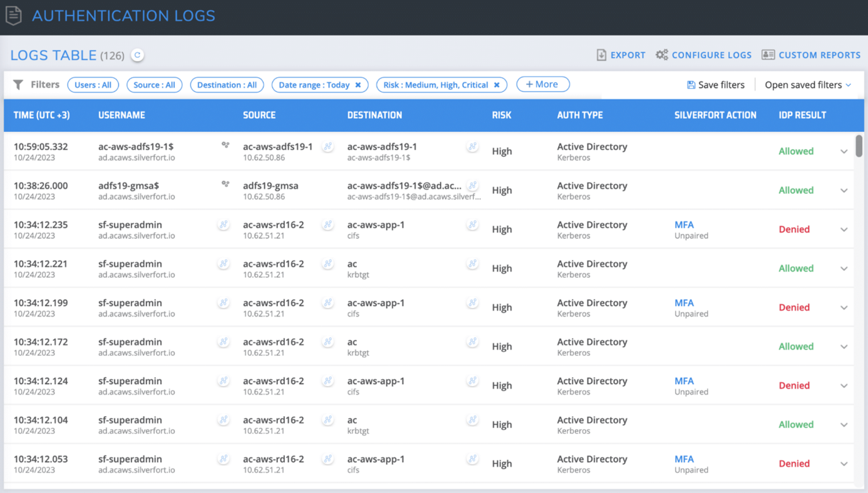Open the Users: All filter
This screenshot has height=493, width=868.
(93, 84)
